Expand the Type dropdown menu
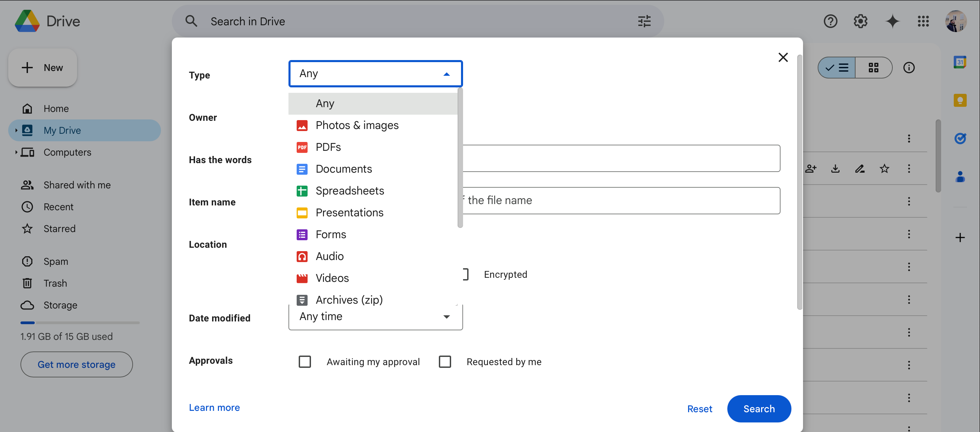Screen dimensions: 980x432 375,73
